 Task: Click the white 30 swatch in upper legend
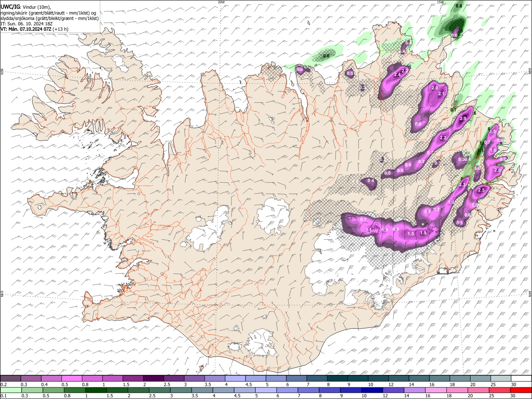pyautogui.click(x=521, y=378)
